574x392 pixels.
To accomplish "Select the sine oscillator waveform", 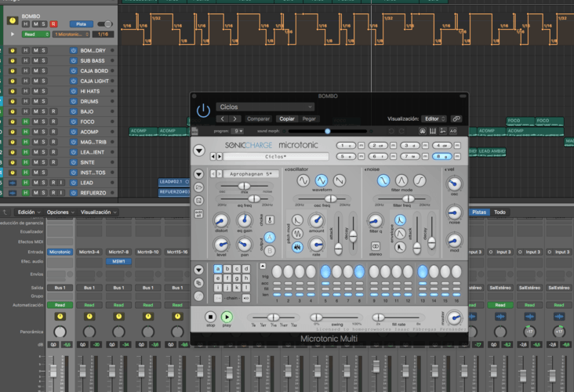I will (303, 180).
